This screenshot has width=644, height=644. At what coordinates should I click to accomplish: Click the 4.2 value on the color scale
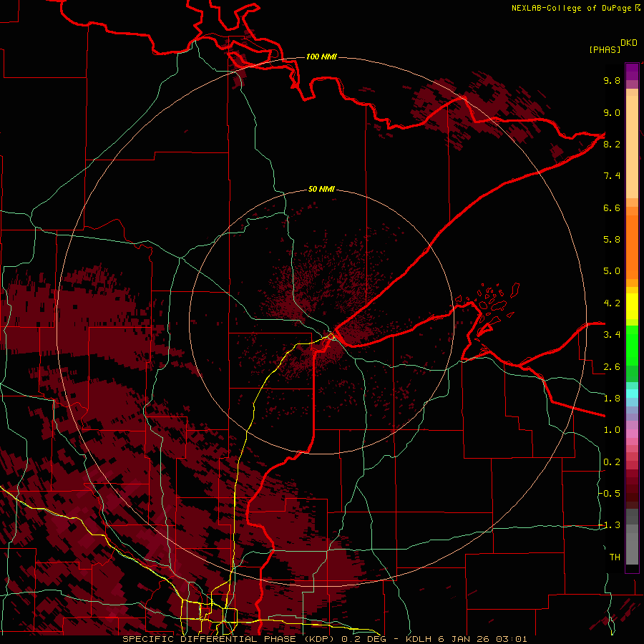point(612,303)
